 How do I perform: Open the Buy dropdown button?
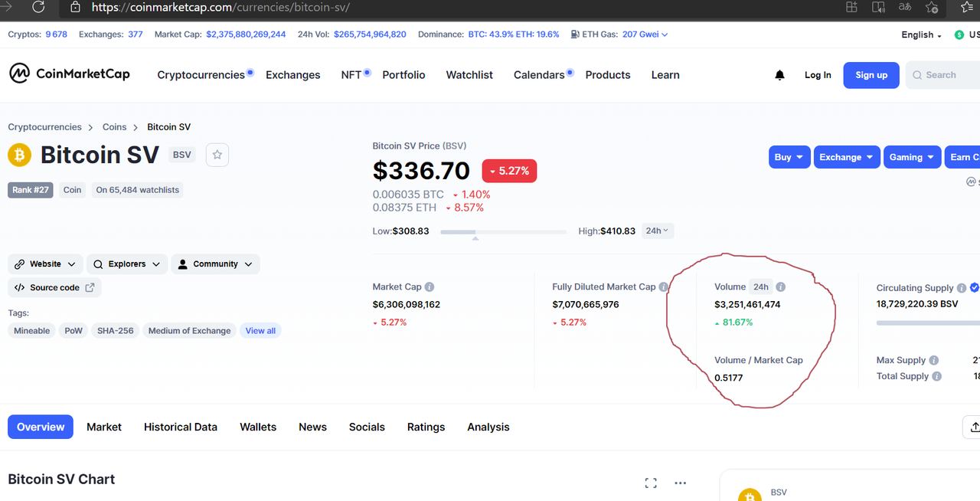[789, 157]
